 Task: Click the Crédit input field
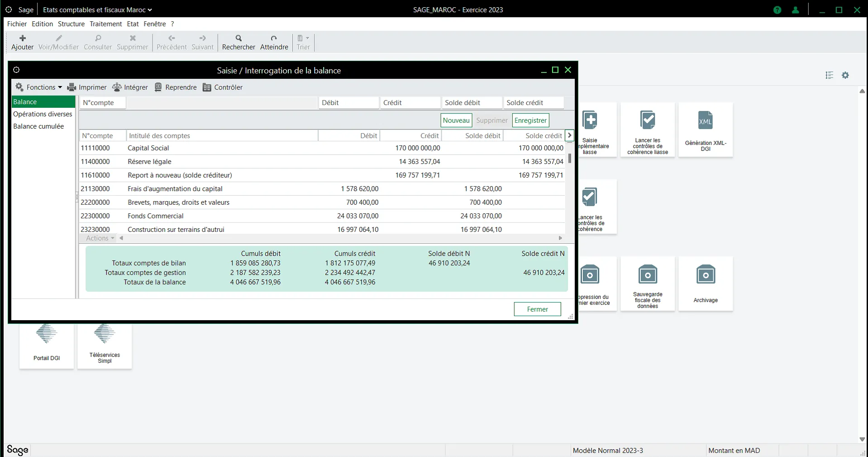pos(410,103)
